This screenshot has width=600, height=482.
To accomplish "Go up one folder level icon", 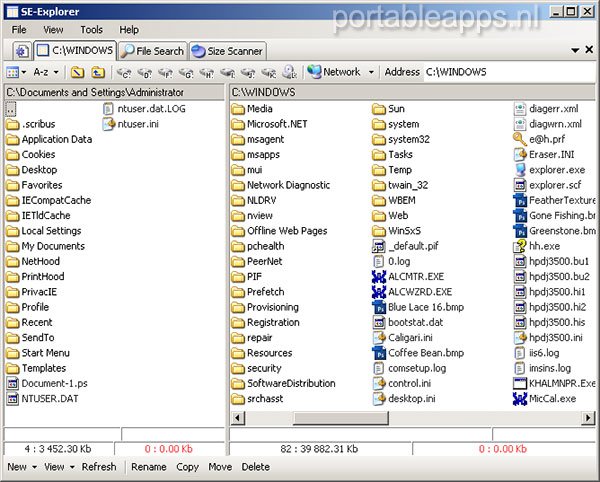I will click(x=98, y=72).
